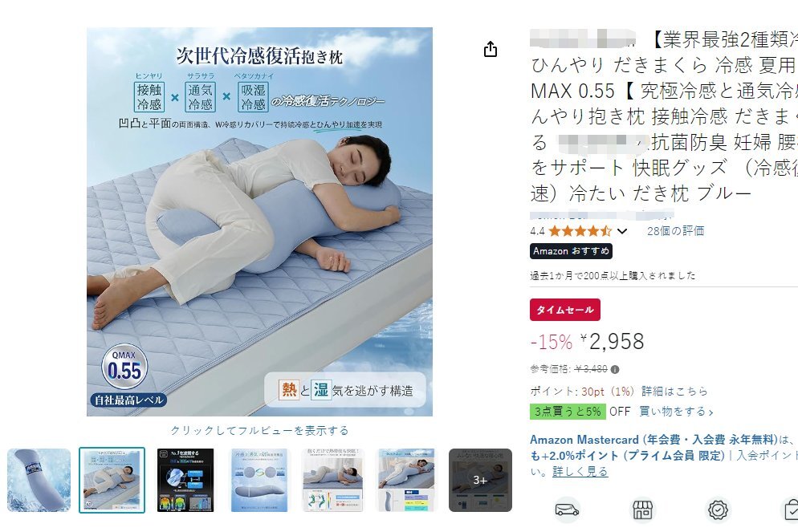Click the warranty badge gear icon

(718, 510)
